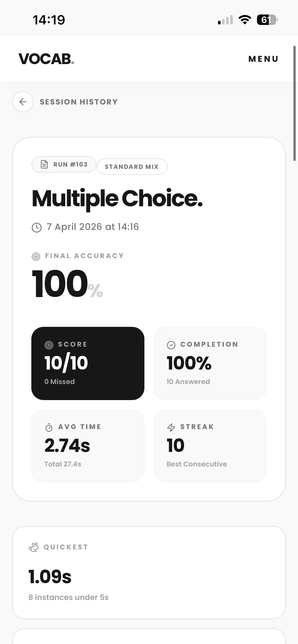This screenshot has width=298, height=644.
Task: Tap the RUN #103 badge
Action: (64, 164)
